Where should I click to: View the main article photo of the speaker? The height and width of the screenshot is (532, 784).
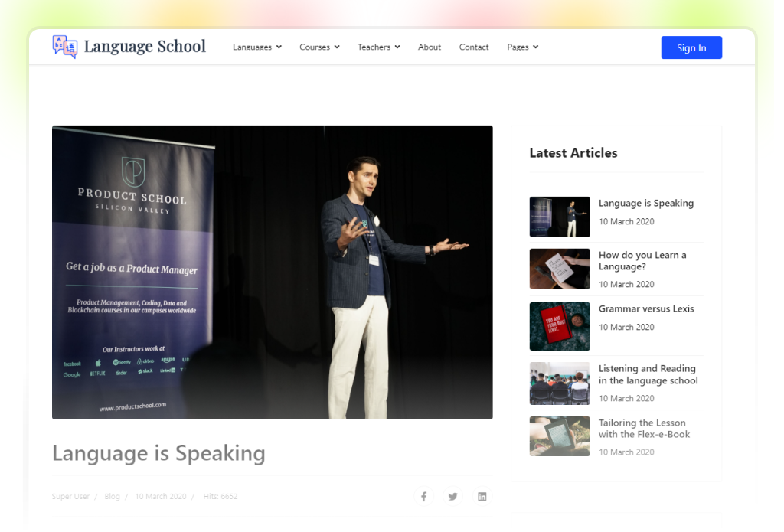point(272,272)
